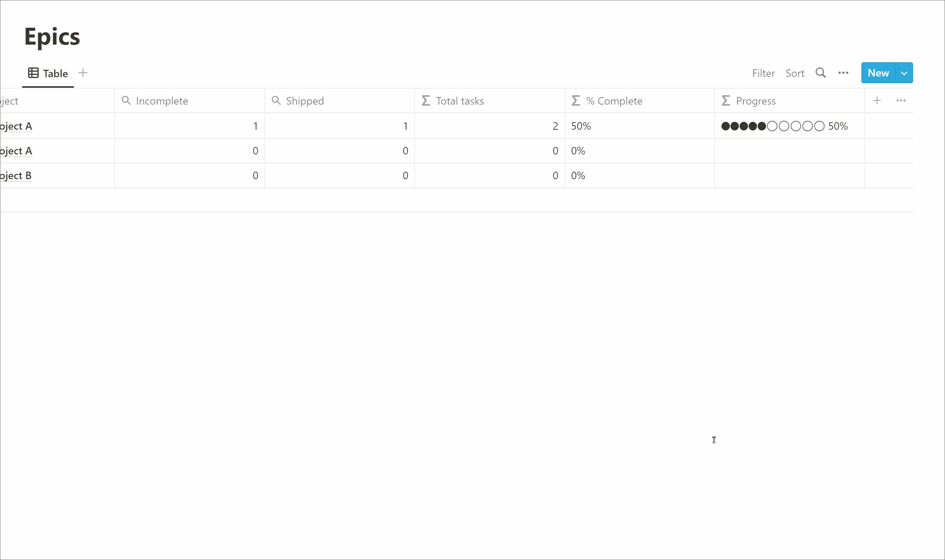Click the column options ellipsis icon
945x560 pixels.
tap(901, 100)
